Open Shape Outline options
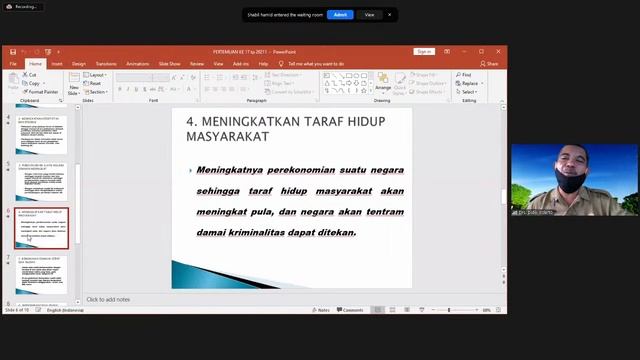The width and height of the screenshot is (640, 360). (428, 83)
